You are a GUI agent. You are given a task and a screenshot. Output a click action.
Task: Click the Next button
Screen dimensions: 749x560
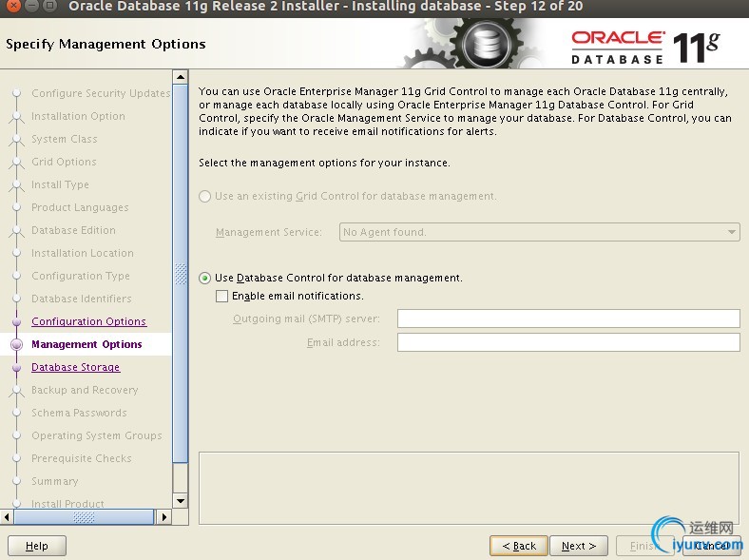pos(579,546)
